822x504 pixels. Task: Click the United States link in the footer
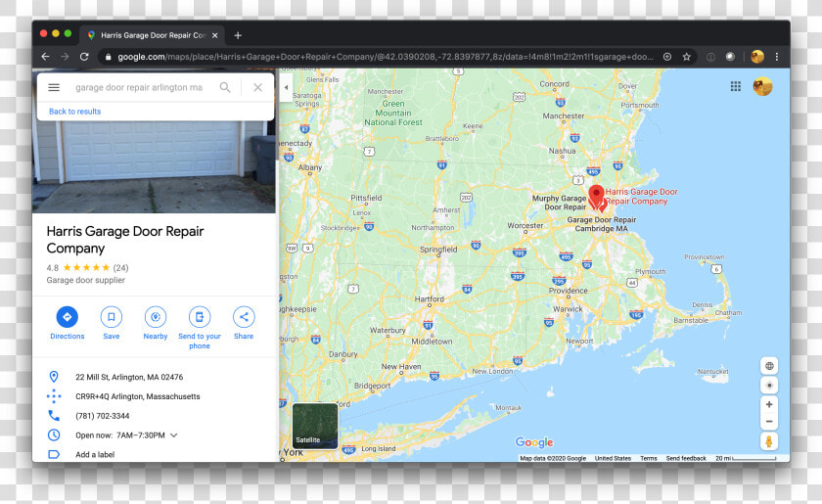[613, 458]
